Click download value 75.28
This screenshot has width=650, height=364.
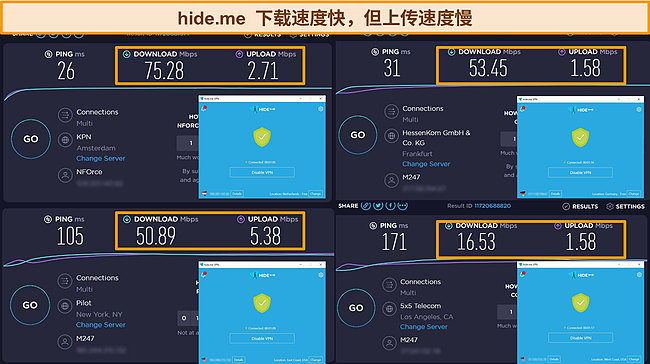coord(164,71)
